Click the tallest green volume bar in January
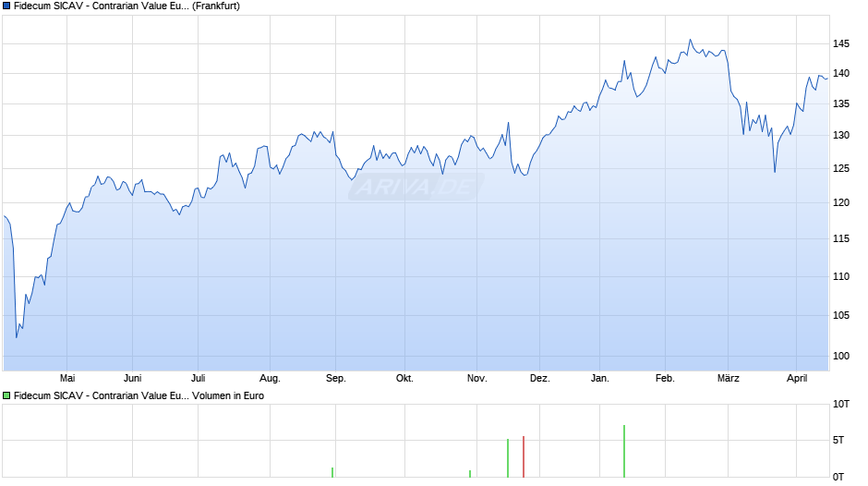868x486 pixels. 624,451
